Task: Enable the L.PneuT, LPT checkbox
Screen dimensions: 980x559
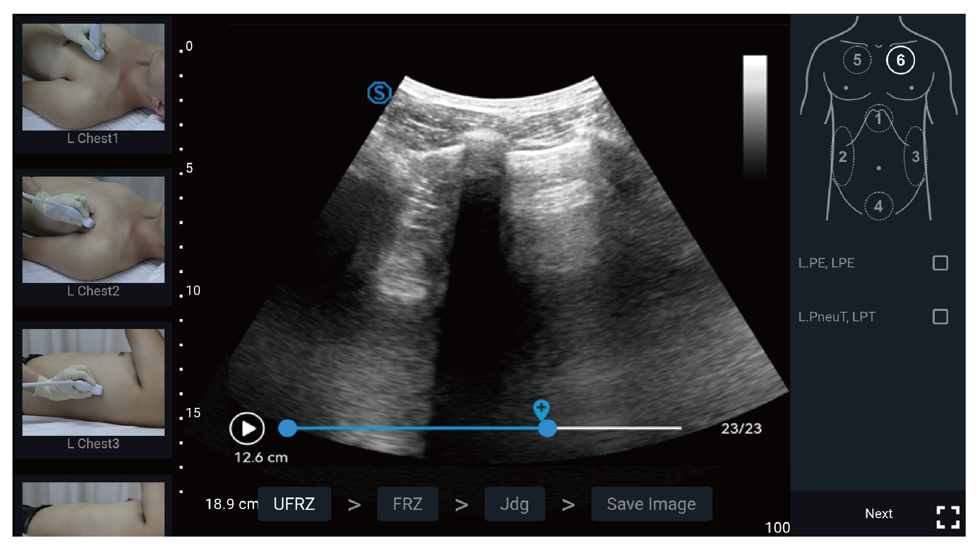Action: 940,317
